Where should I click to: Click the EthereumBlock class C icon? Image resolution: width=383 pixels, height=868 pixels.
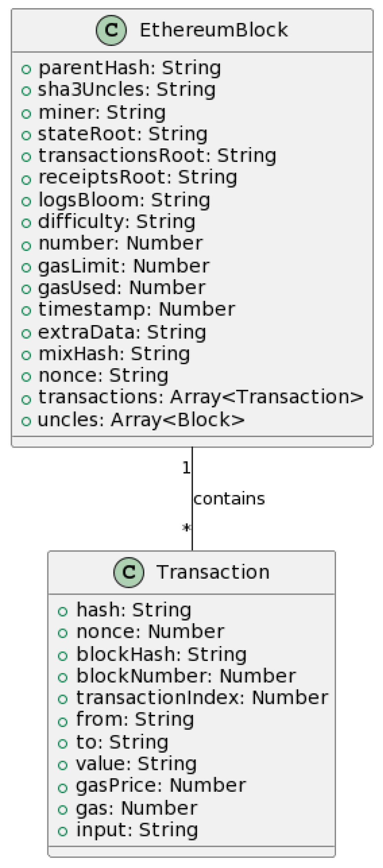[111, 30]
